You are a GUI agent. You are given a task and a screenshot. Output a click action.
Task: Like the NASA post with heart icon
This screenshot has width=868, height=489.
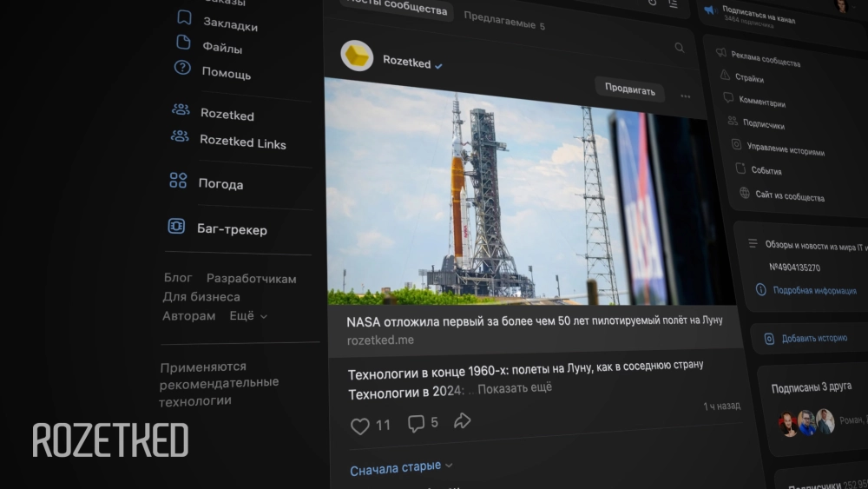[360, 426]
